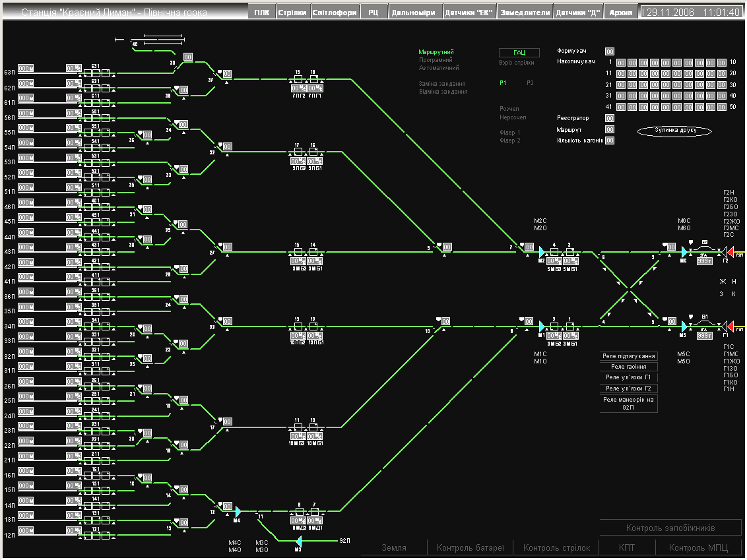
Task: Select retarder box numbered 1
Action: click(569, 327)
